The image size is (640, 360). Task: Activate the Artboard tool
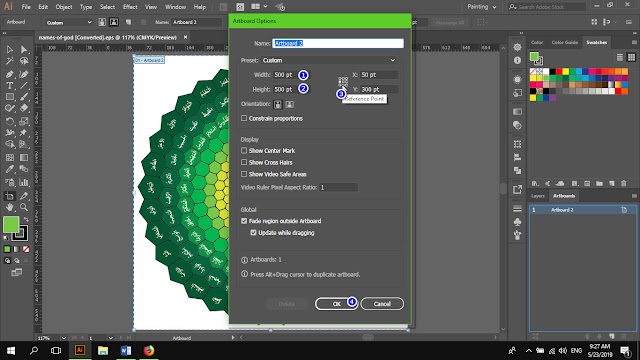10,196
